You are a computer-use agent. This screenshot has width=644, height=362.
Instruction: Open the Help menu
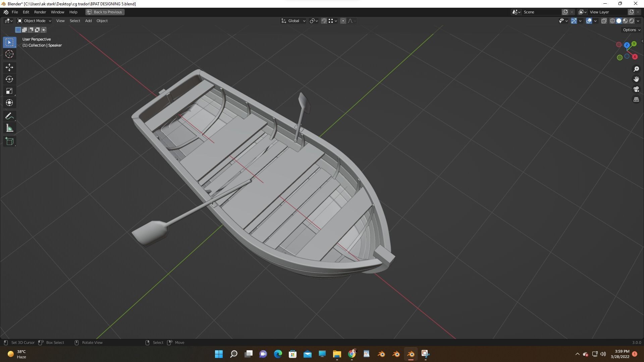(73, 12)
